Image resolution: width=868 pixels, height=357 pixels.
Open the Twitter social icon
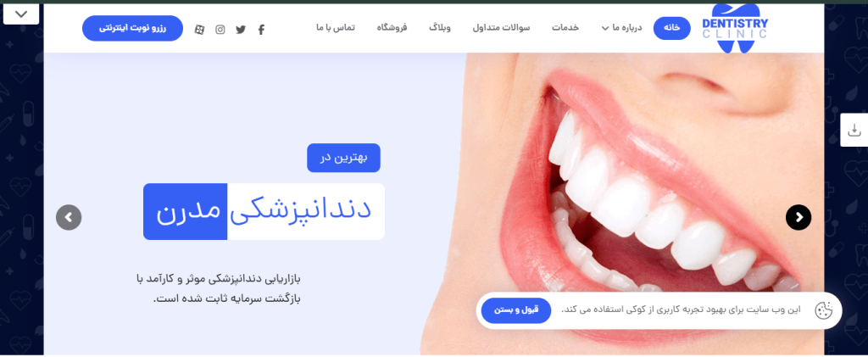[240, 30]
